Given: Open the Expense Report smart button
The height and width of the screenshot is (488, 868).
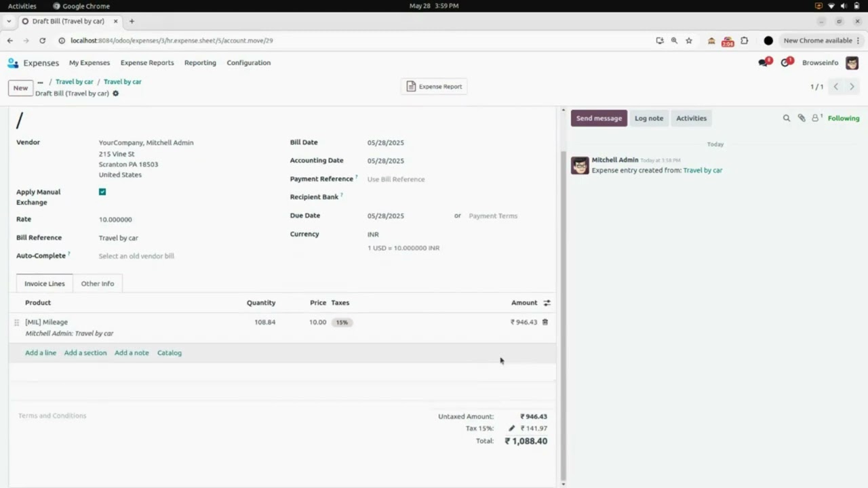Looking at the screenshot, I should pos(434,87).
